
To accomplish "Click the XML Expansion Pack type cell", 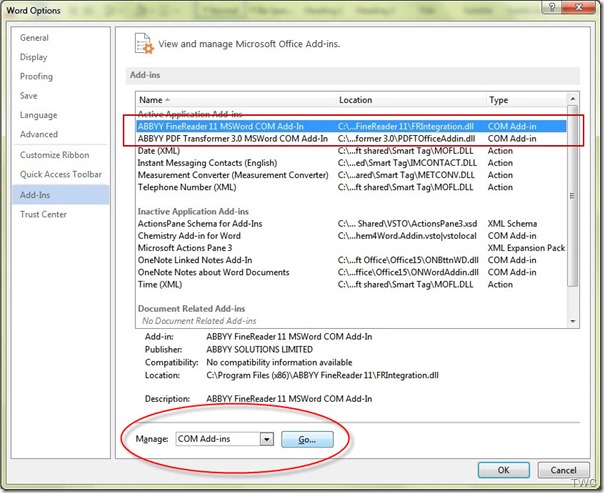I will coord(526,248).
